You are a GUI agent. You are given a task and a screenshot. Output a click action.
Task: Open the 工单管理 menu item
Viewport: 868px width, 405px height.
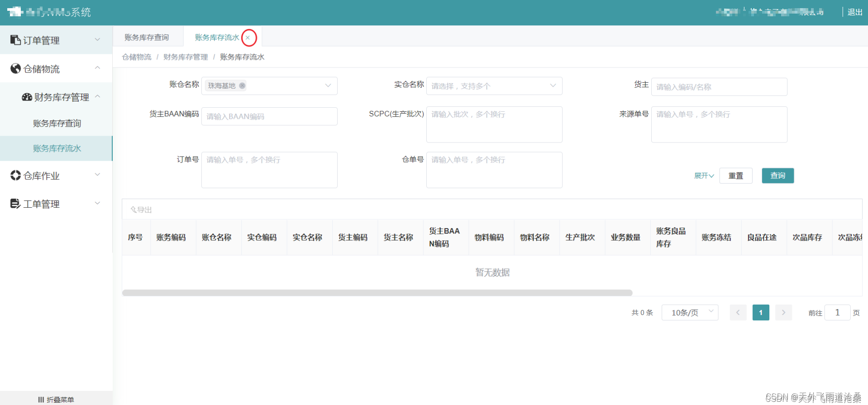click(56, 204)
